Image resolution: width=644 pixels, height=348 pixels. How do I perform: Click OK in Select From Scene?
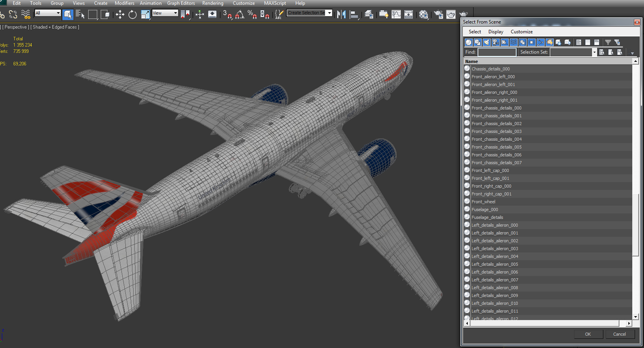588,334
